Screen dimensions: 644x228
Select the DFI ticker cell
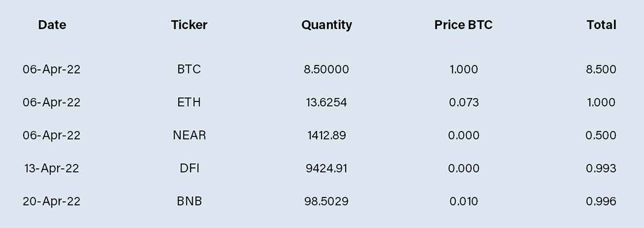point(189,168)
